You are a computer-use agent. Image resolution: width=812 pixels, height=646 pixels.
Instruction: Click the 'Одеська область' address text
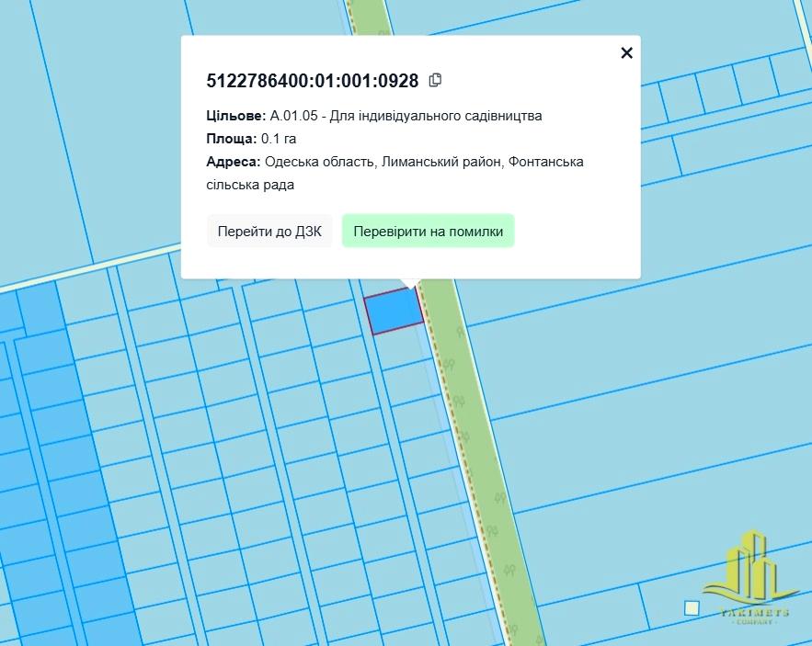[x=319, y=162]
